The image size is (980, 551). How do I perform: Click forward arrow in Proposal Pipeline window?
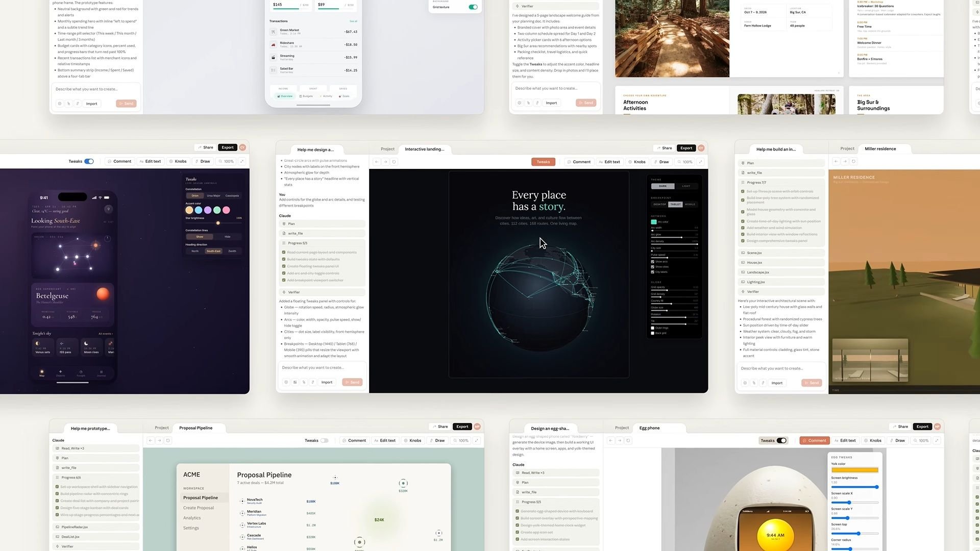pyautogui.click(x=159, y=440)
